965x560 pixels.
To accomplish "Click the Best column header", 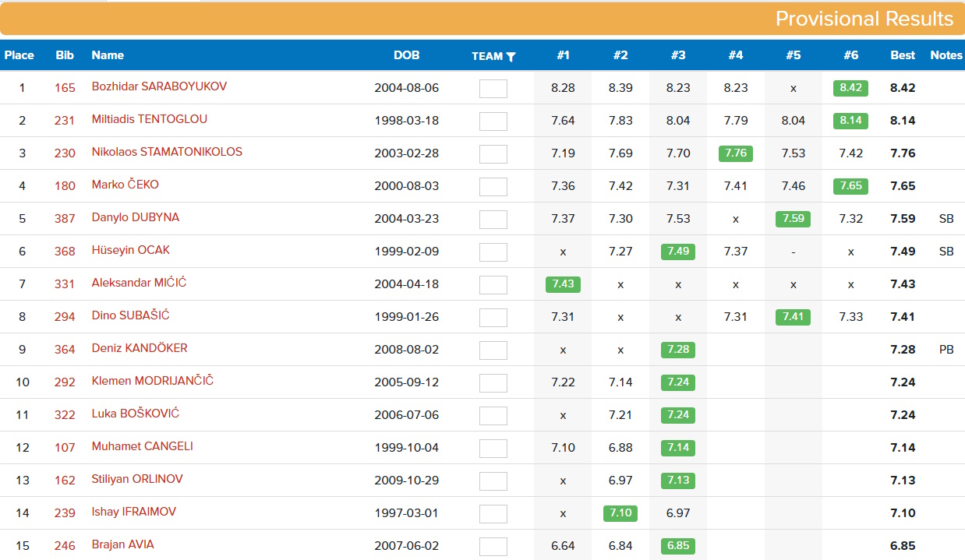I will pos(903,55).
